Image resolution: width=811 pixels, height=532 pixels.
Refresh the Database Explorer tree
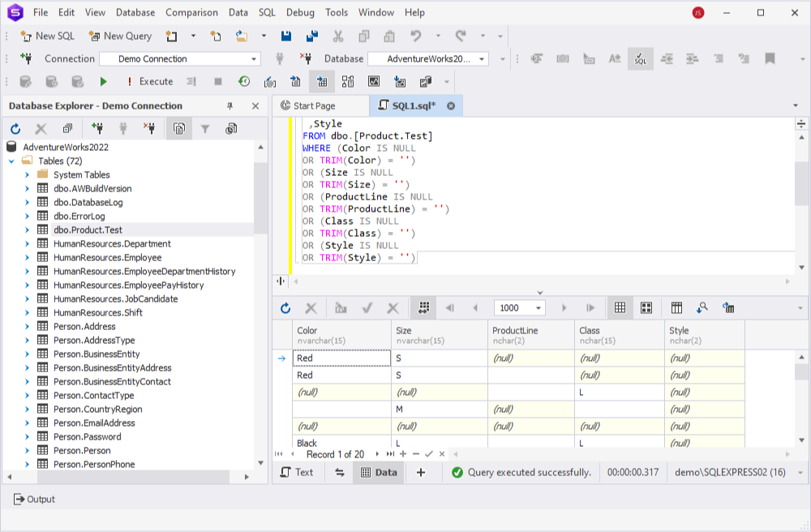tap(15, 129)
